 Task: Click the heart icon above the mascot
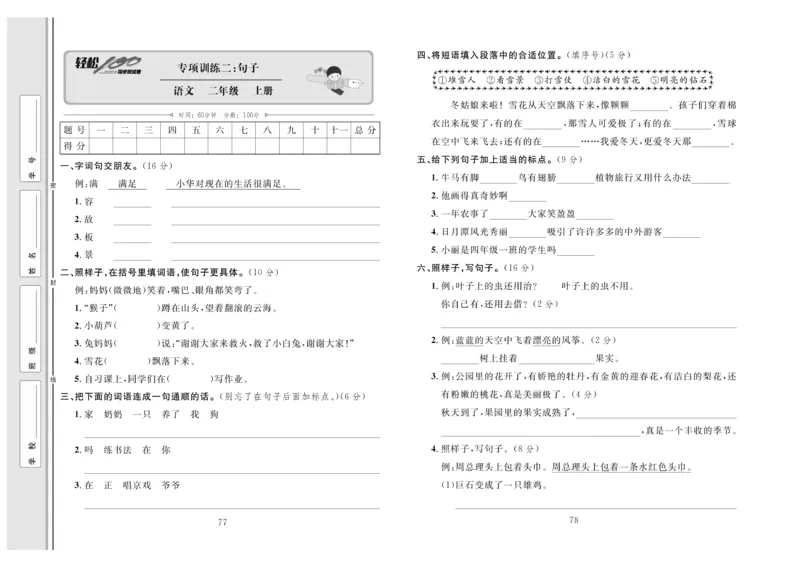tap(319, 70)
